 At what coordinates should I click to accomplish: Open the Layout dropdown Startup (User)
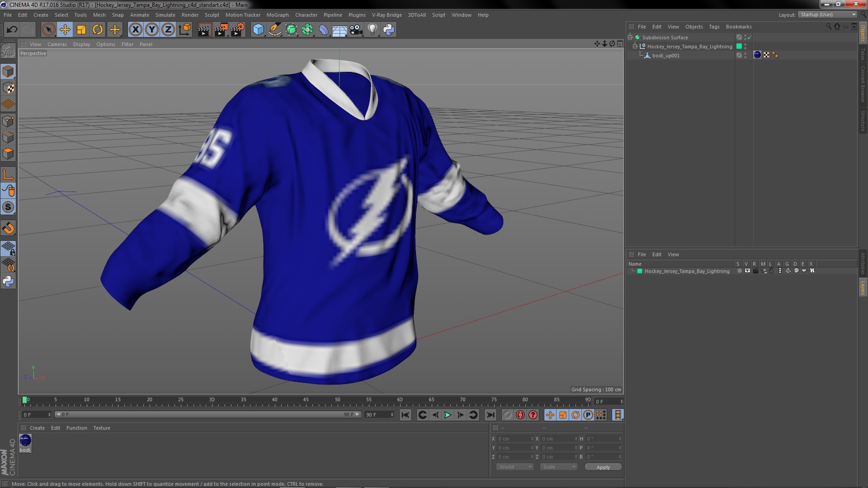click(828, 14)
